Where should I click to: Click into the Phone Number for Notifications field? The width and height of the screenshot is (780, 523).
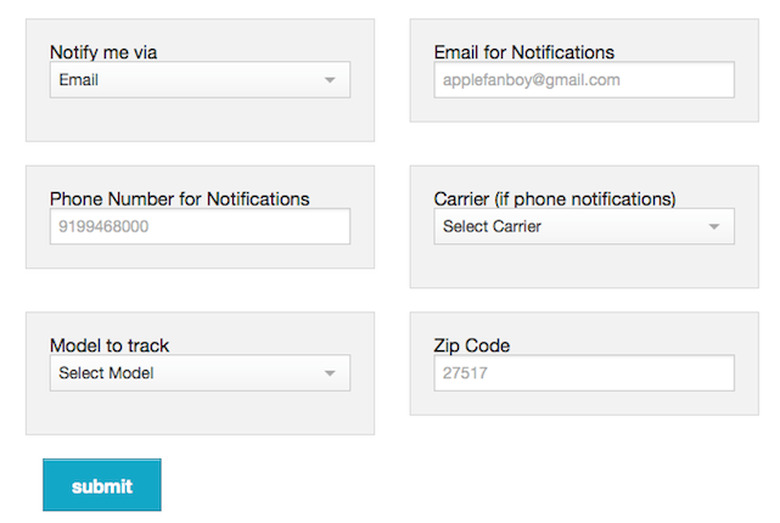point(200,226)
